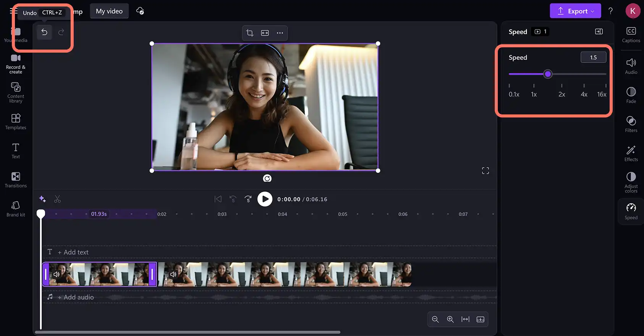Screen dimensions: 644x336
Task: Open the Transitions tab
Action: (16, 180)
